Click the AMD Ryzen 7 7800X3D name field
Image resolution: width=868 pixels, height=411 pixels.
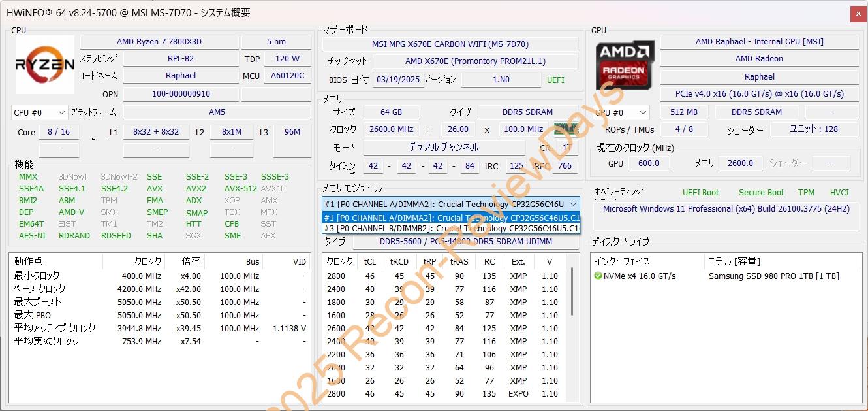[x=159, y=42]
